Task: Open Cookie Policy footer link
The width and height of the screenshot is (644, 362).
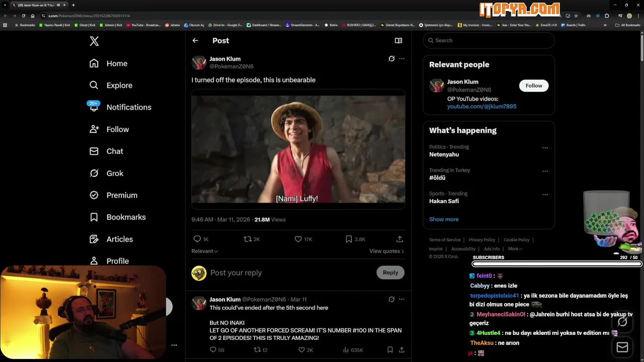Action: (517, 240)
